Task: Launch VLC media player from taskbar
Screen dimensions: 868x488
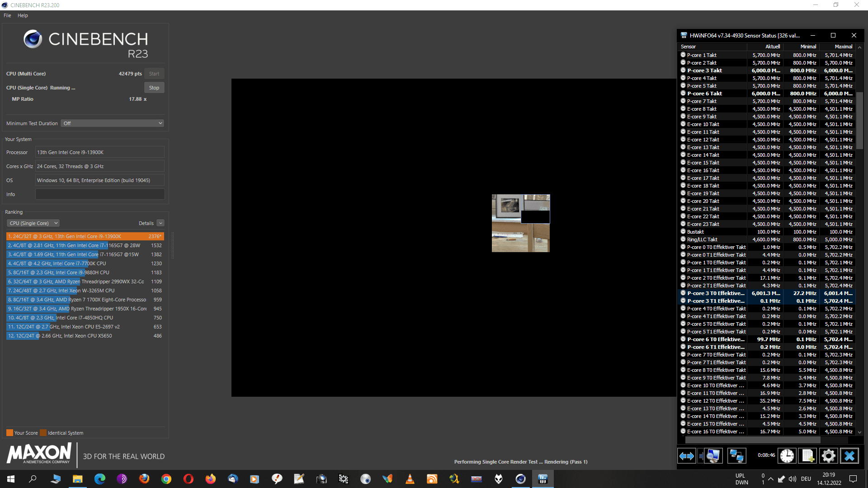Action: 410,479
